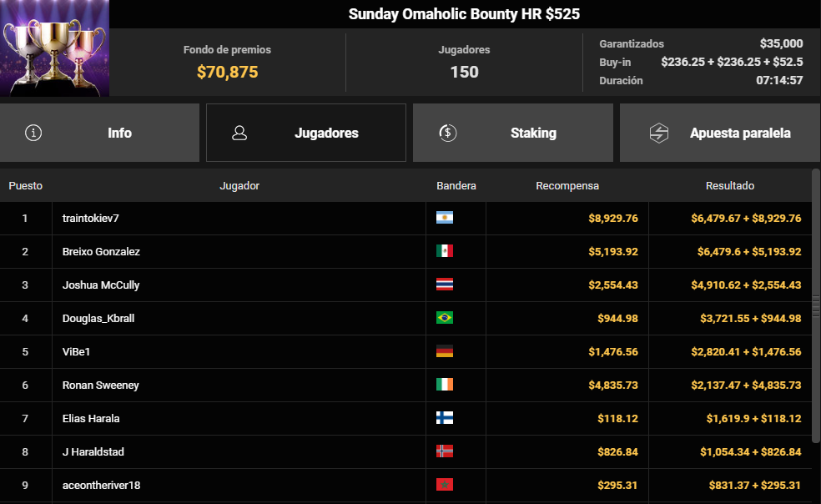Image resolution: width=821 pixels, height=504 pixels.
Task: Click the Apuesta paralela hexagon icon
Action: coord(659,133)
